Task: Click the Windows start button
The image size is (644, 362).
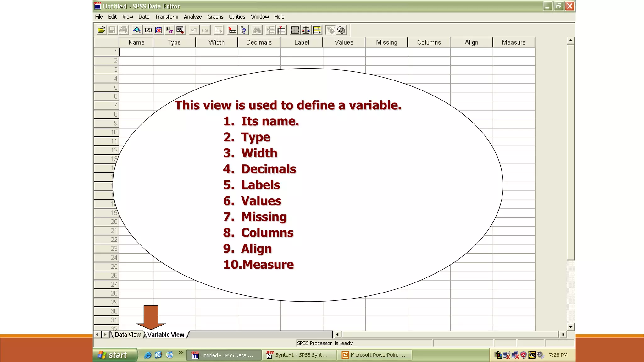Action: click(115, 355)
